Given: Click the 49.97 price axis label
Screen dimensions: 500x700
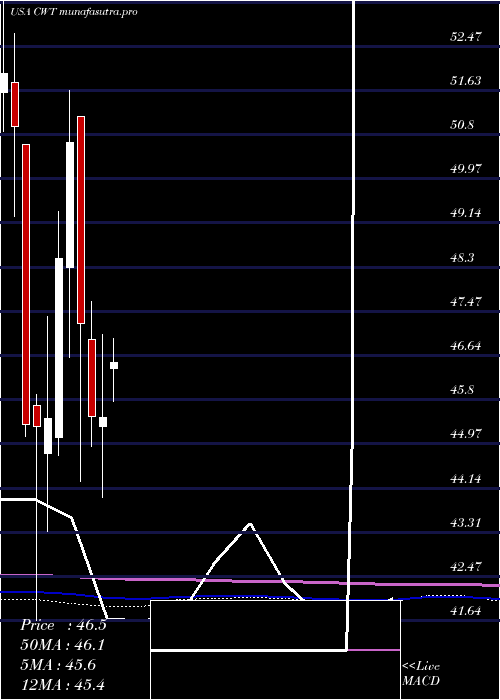Looking at the screenshot, I should [x=466, y=169].
